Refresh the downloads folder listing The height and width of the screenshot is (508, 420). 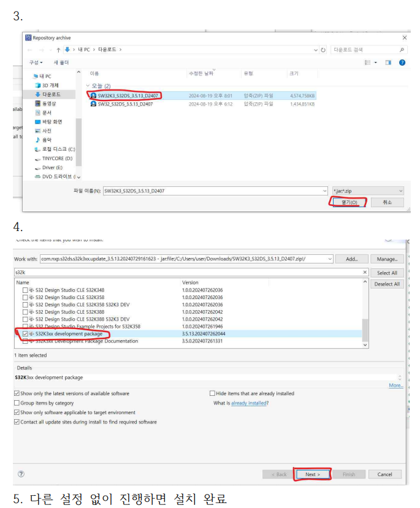(323, 50)
